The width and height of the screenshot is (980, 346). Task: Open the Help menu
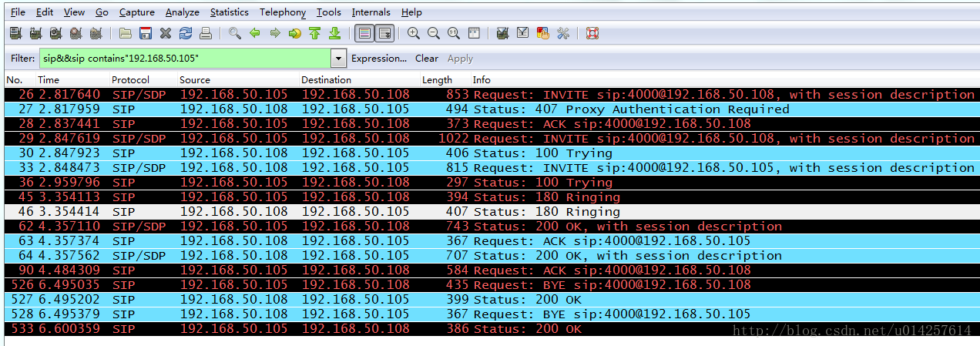(x=412, y=12)
